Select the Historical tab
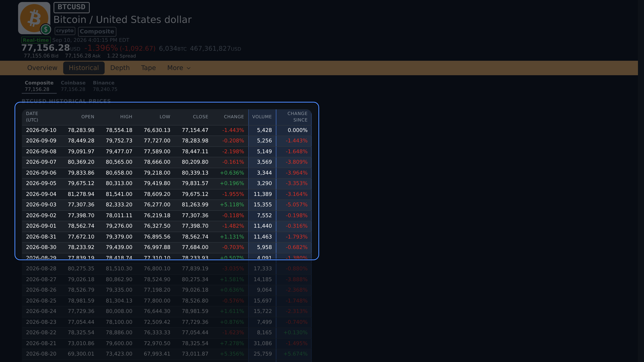644x362 pixels. (x=84, y=68)
